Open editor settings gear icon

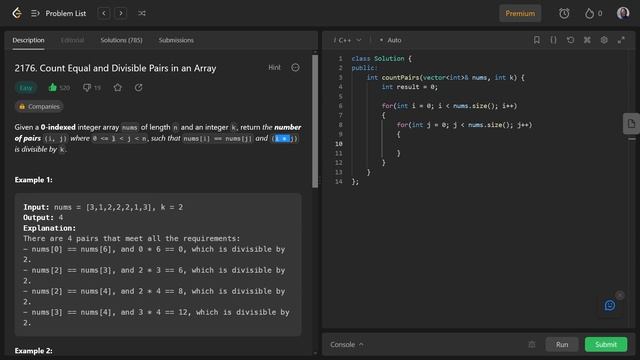pyautogui.click(x=604, y=40)
